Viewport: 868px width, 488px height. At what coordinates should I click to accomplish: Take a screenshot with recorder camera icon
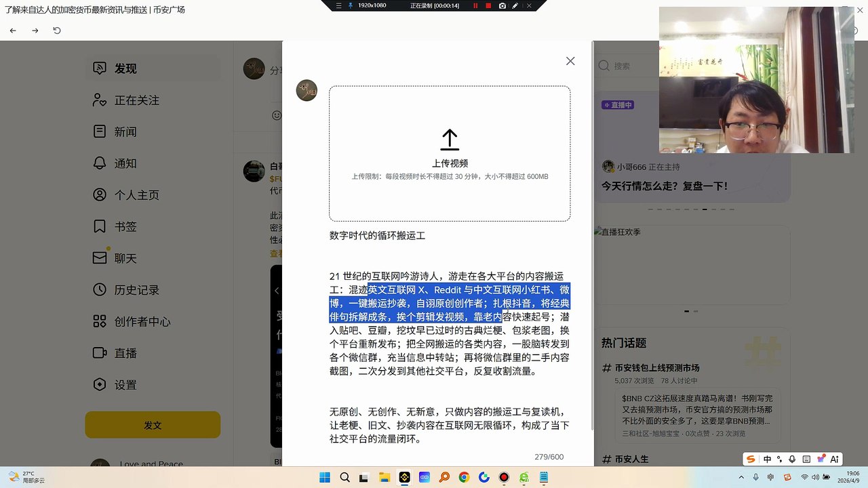(502, 5)
